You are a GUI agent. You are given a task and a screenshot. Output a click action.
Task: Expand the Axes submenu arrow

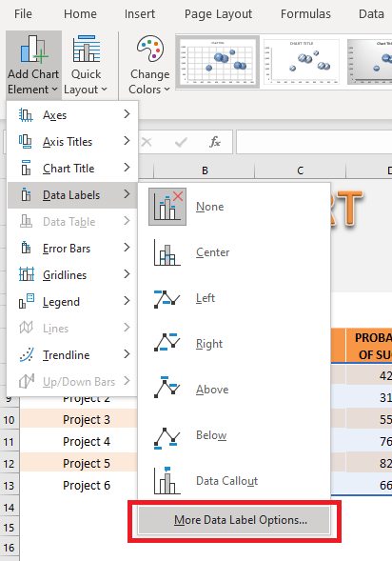click(x=127, y=115)
